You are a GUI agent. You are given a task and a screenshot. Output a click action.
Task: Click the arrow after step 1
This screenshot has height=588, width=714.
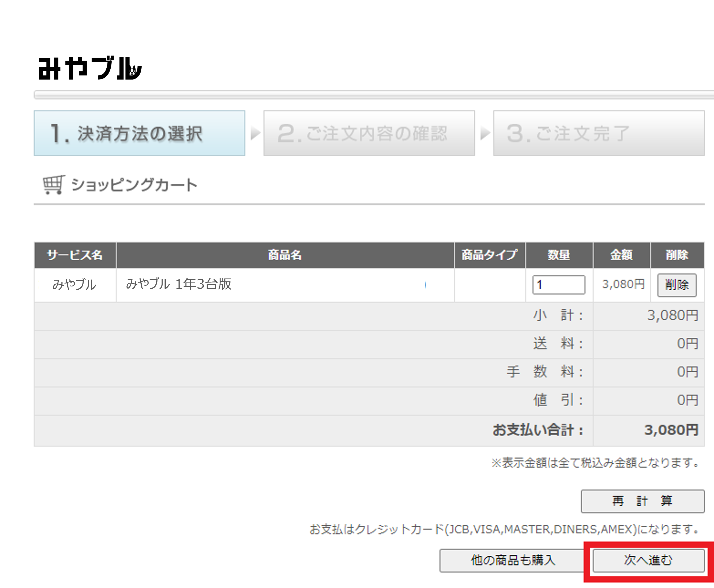click(x=255, y=133)
